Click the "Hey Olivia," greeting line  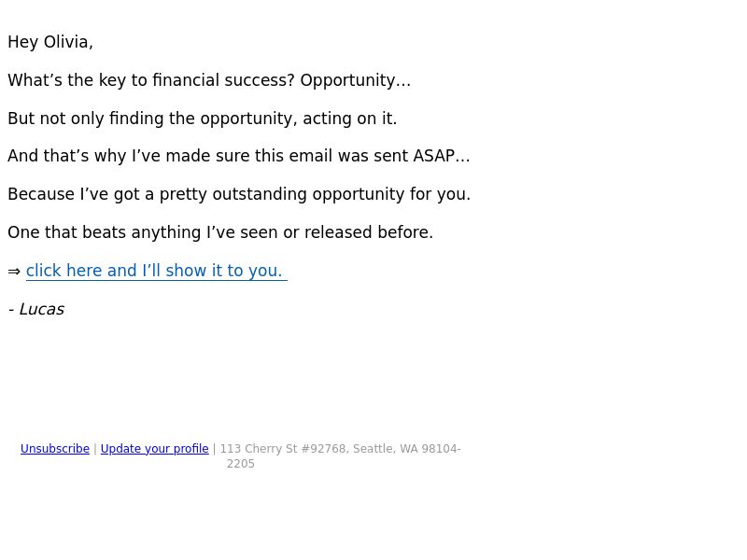50,42
